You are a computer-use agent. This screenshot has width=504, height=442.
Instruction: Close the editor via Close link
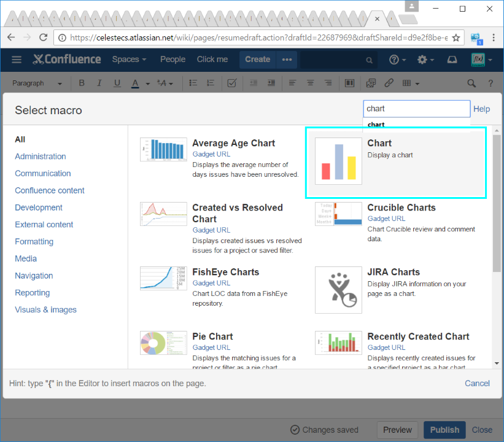pos(482,430)
